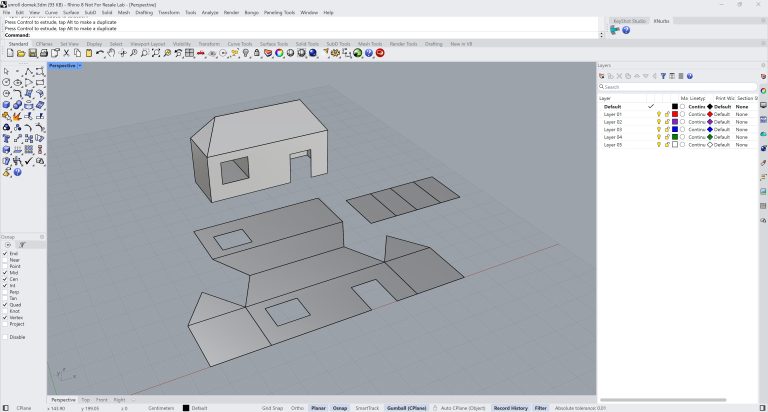Click the Layers panel search field
Screen dimensions: 768x412
pyautogui.click(x=677, y=87)
